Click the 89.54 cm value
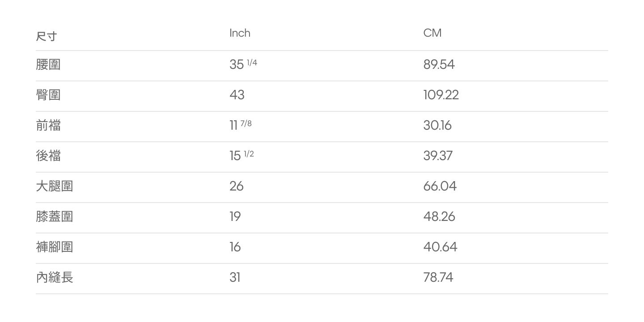644x322 pixels. point(439,64)
